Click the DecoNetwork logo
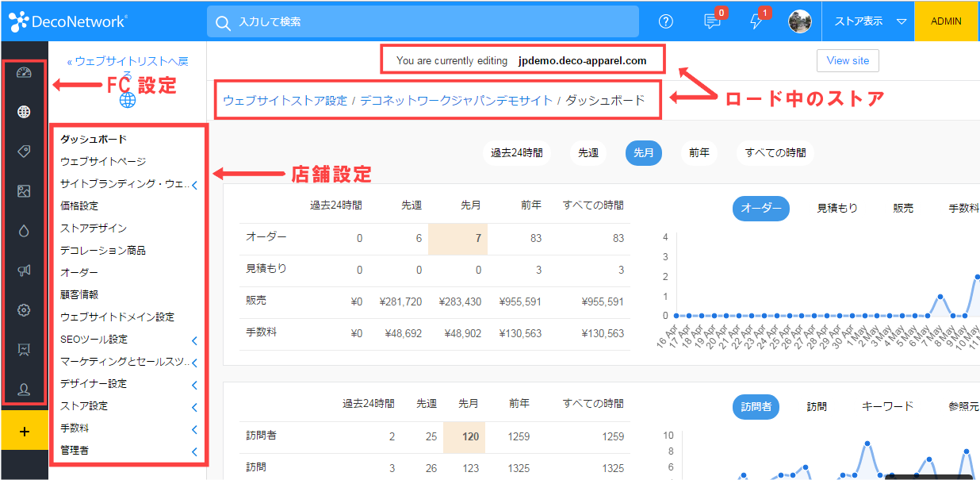This screenshot has height=480, width=980. 68,21
